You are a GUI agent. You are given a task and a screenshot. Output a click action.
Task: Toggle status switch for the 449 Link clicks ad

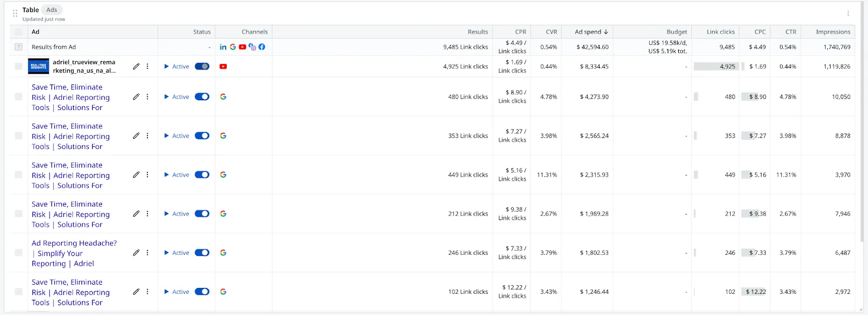(202, 175)
